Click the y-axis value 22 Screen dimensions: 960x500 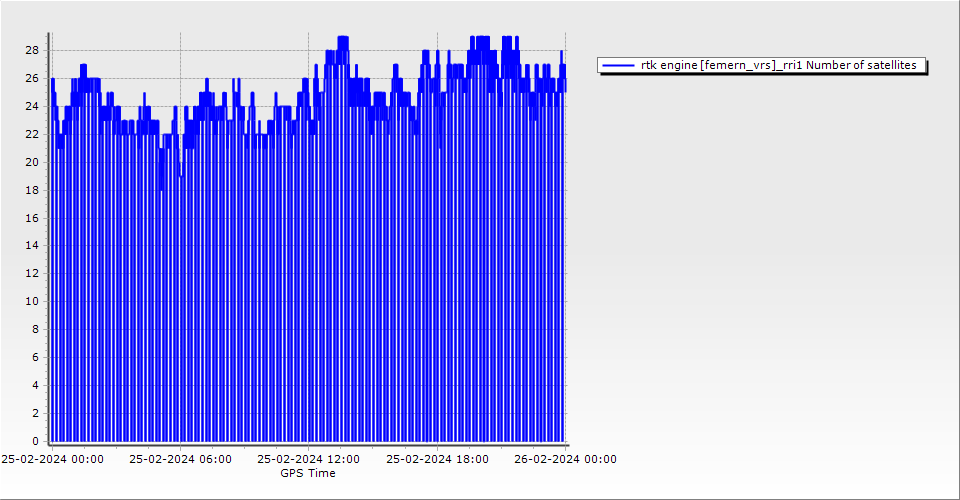point(33,134)
